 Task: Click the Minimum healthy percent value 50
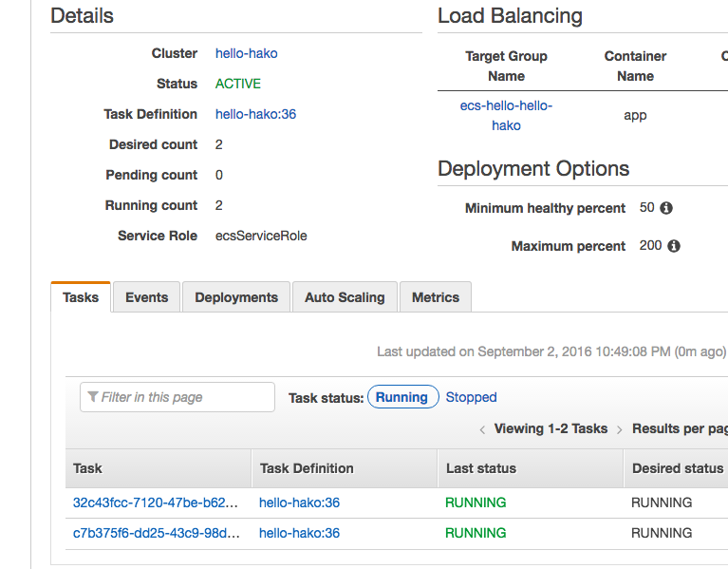pos(646,207)
